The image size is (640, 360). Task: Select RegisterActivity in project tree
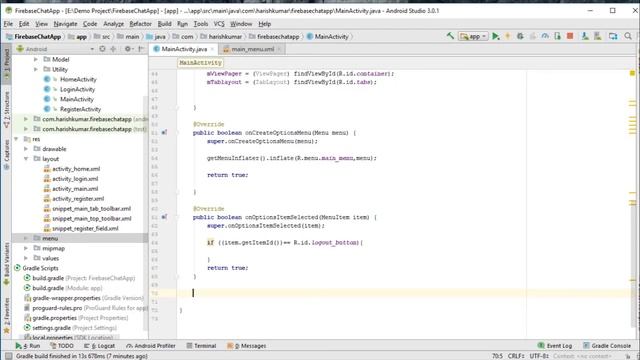tap(80, 109)
